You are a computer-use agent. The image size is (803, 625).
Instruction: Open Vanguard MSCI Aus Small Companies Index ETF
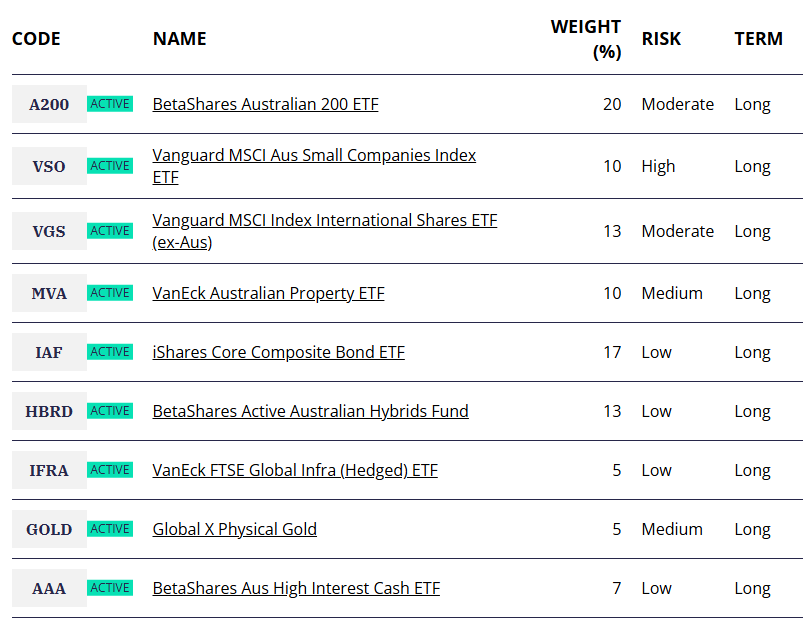tap(314, 166)
